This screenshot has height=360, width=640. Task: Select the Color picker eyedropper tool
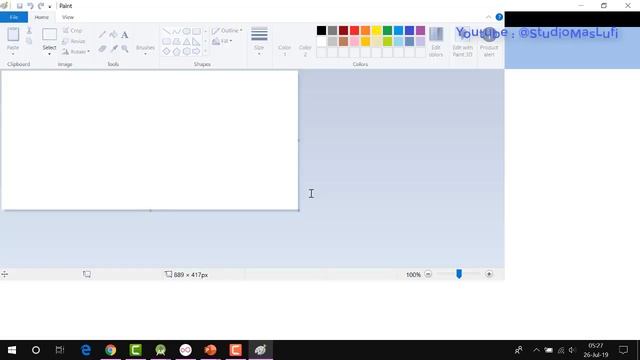point(113,49)
